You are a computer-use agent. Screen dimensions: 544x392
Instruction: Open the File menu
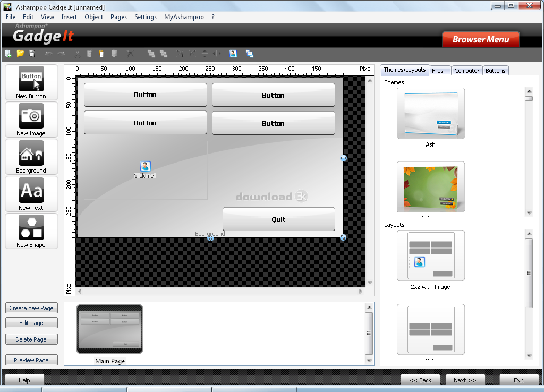click(11, 17)
